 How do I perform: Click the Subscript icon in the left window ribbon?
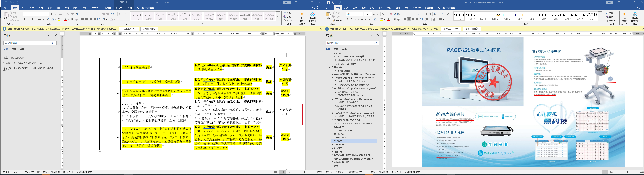coord(44,19)
